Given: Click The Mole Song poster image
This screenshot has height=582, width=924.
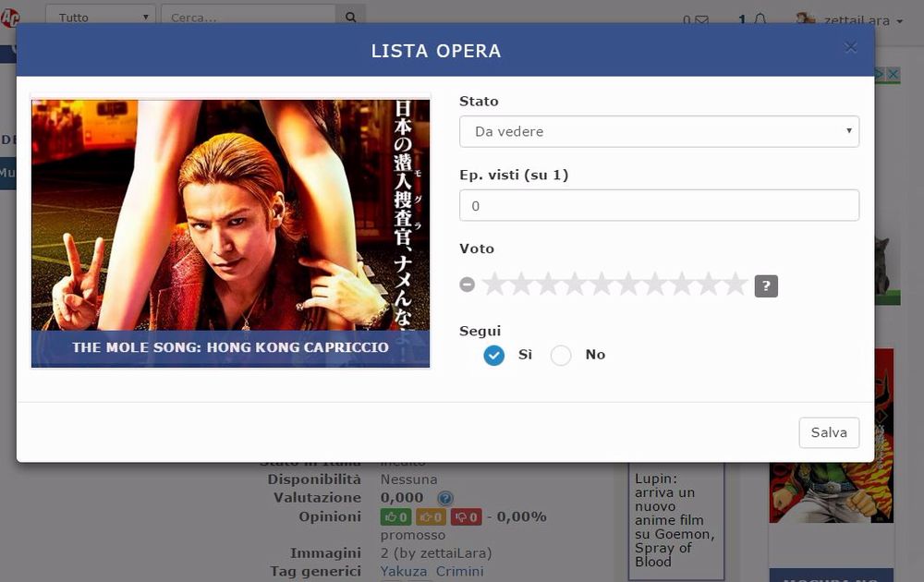Looking at the screenshot, I should tap(230, 233).
